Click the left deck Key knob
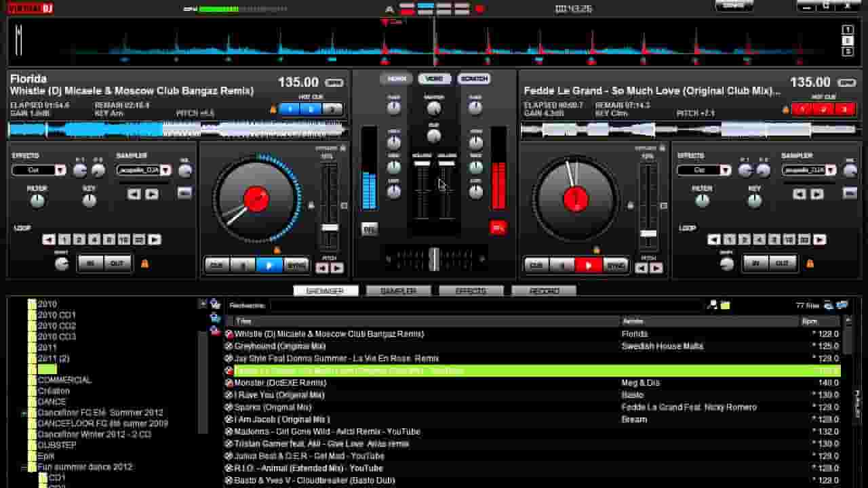 tap(89, 201)
